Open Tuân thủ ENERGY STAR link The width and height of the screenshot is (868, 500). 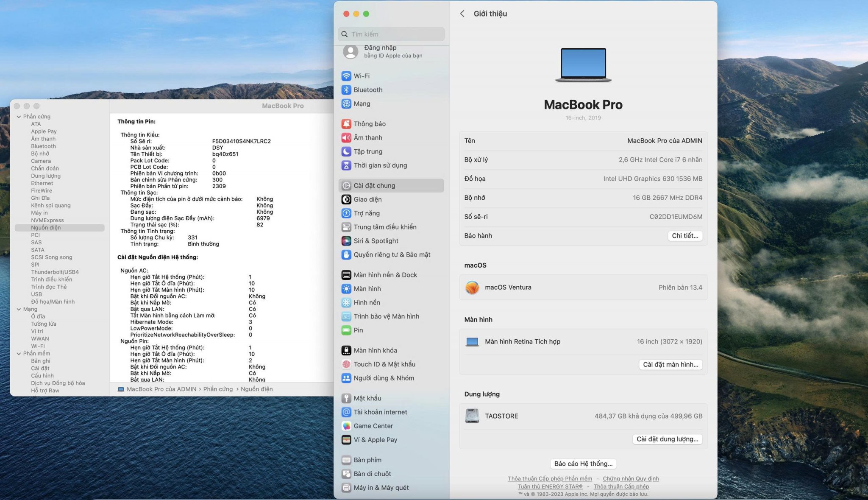(x=550, y=486)
